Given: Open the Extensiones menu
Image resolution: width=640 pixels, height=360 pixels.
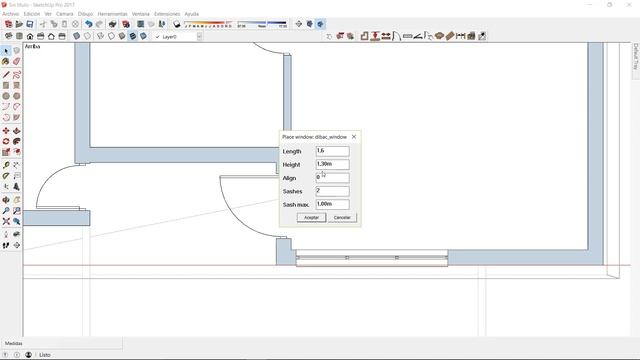Looking at the screenshot, I should pos(167,14).
